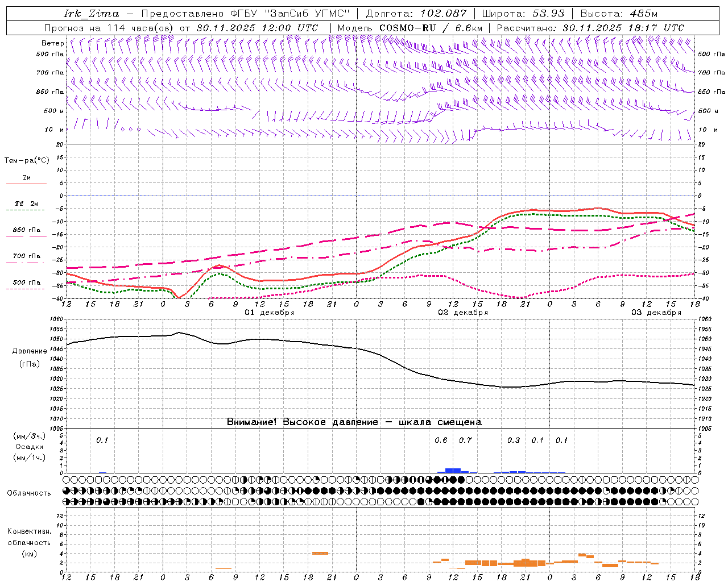Select the Конвективн. облачность label
The height and width of the screenshot is (582, 728).
coord(29,537)
